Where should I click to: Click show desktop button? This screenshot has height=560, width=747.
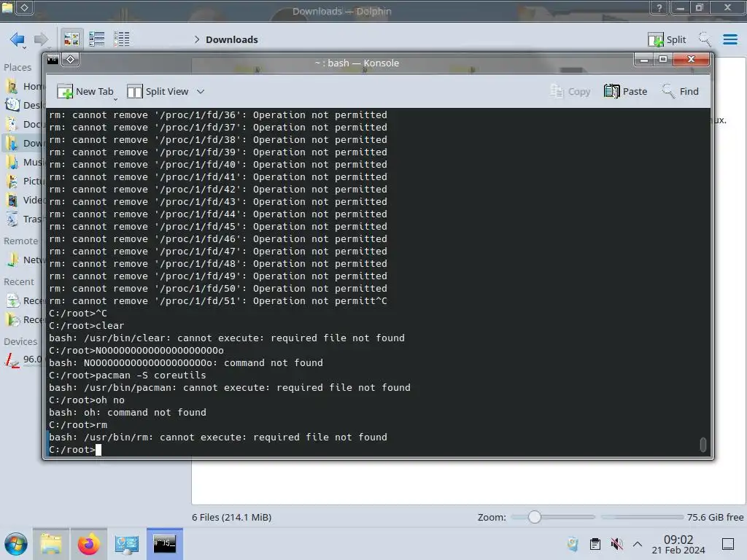coord(728,544)
